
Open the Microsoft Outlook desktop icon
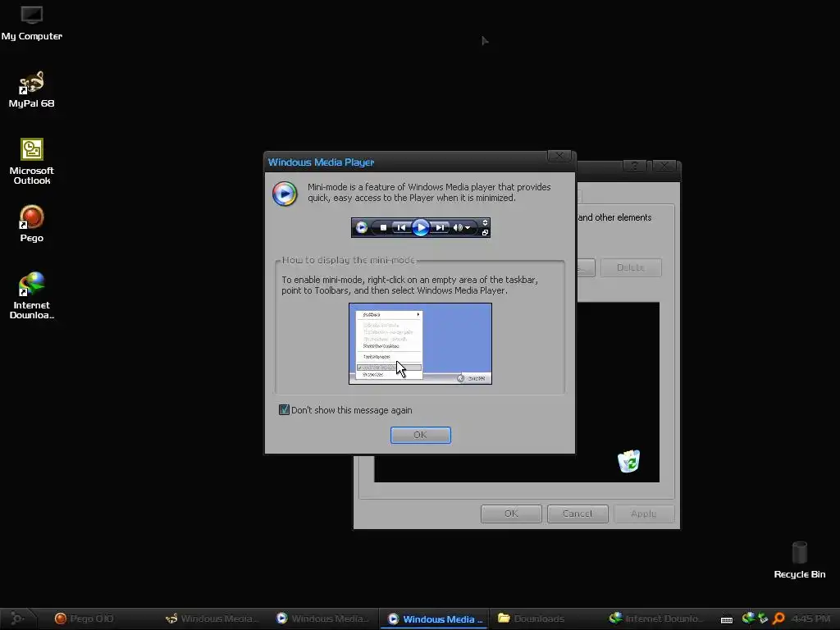click(32, 162)
